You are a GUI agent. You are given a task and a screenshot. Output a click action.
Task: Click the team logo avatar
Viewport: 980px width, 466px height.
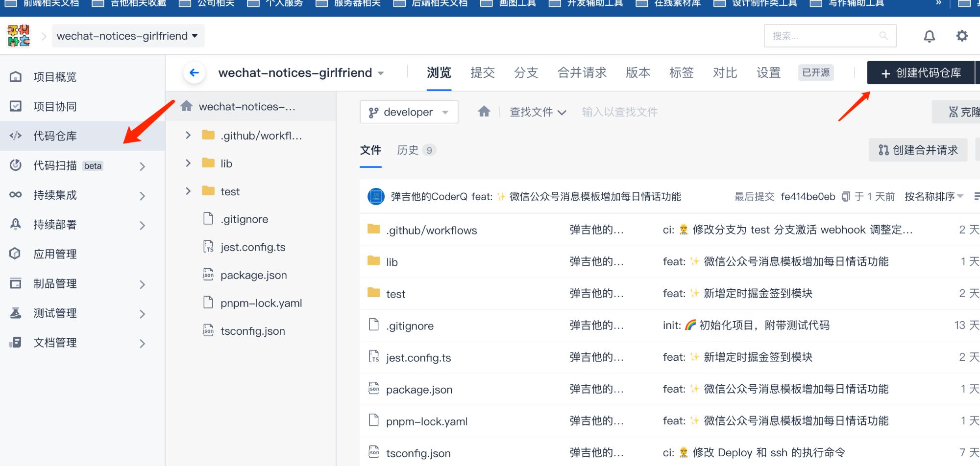[19, 36]
